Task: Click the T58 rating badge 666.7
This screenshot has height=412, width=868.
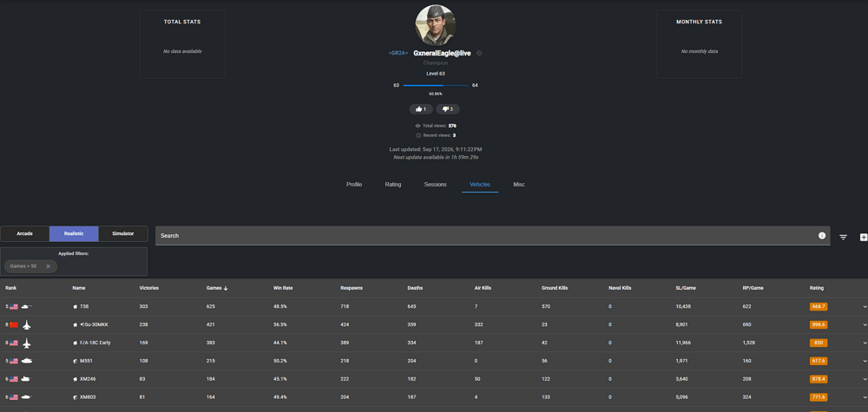Action: pos(819,306)
